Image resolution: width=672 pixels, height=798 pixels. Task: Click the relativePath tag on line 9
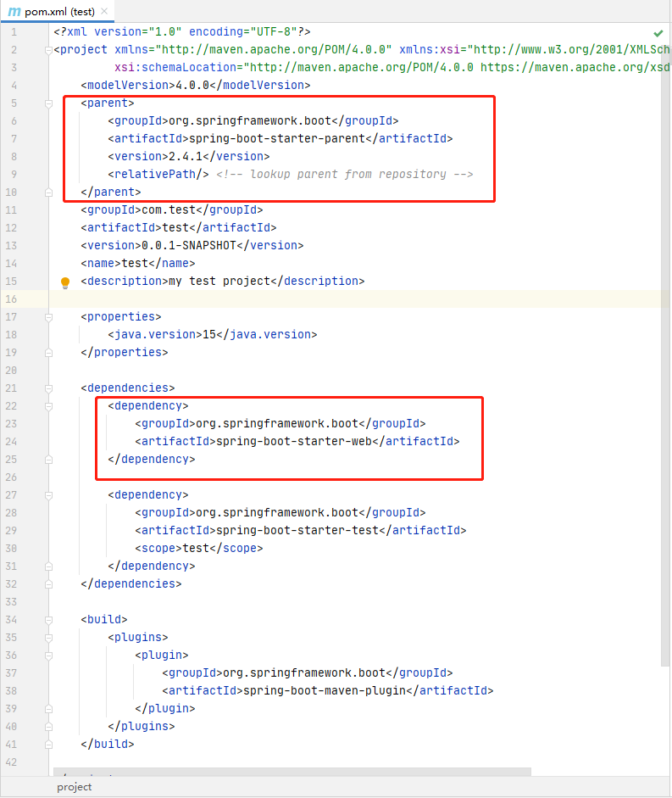pos(158,174)
